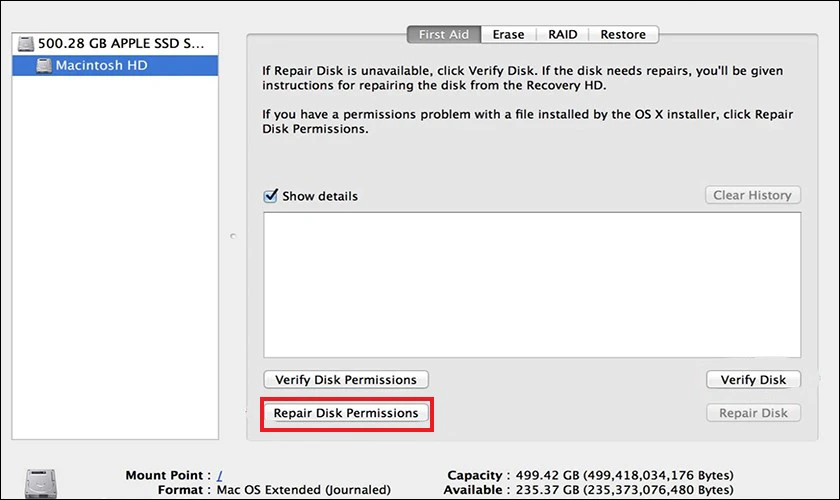Screen dimensions: 840x500
Task: Open the Mount Point slash link
Action: 220,475
